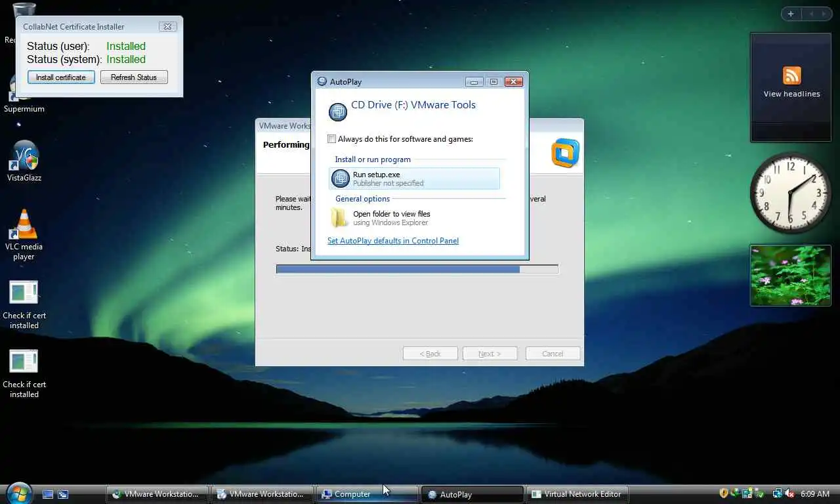This screenshot has width=840, height=504.
Task: Open the VistaGlazz desktop icon
Action: click(x=24, y=161)
